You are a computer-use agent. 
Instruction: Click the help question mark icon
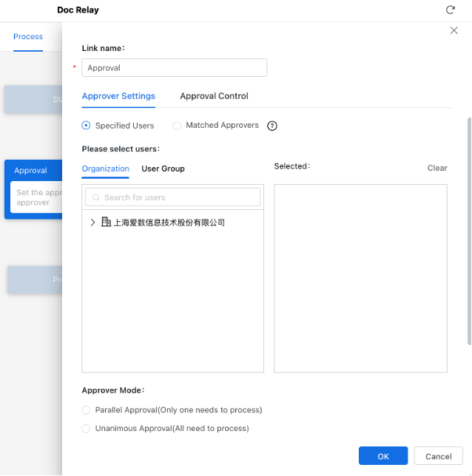pos(272,126)
